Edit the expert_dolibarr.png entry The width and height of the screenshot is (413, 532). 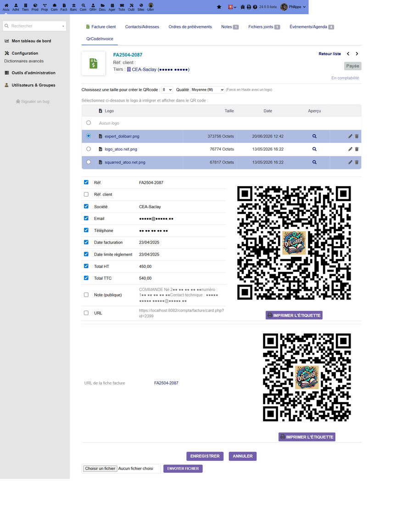tap(350, 136)
